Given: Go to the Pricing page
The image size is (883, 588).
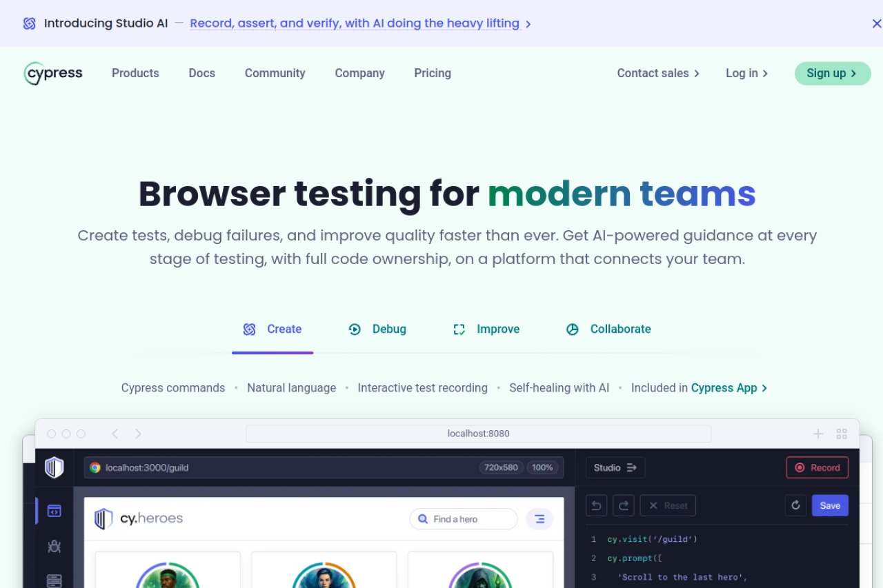Looking at the screenshot, I should 433,73.
